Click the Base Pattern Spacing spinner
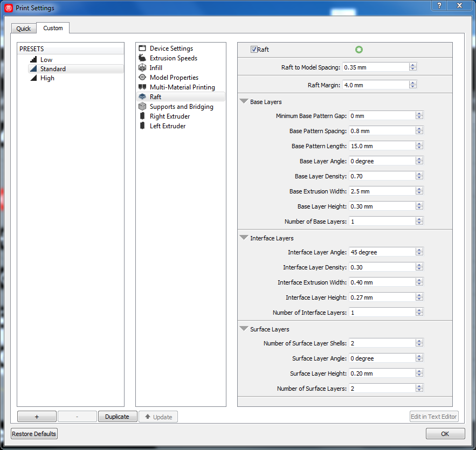Viewport: 476px width, 450px height. point(419,131)
